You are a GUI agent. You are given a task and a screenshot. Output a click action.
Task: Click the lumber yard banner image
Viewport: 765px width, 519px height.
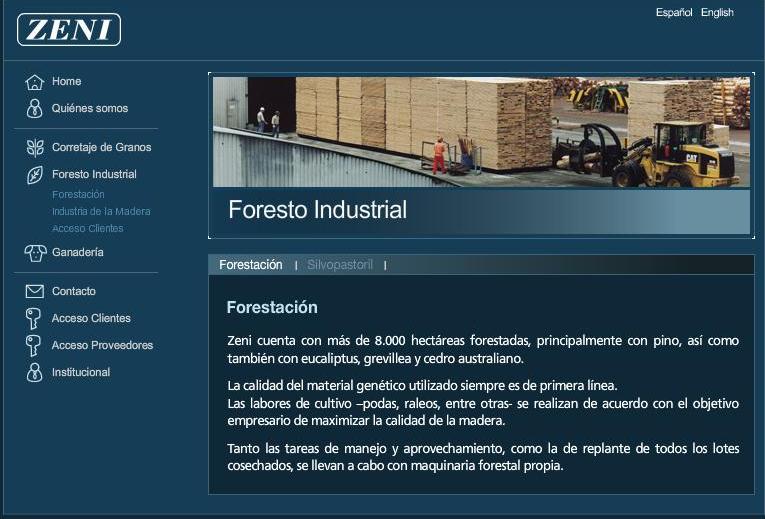[481, 131]
